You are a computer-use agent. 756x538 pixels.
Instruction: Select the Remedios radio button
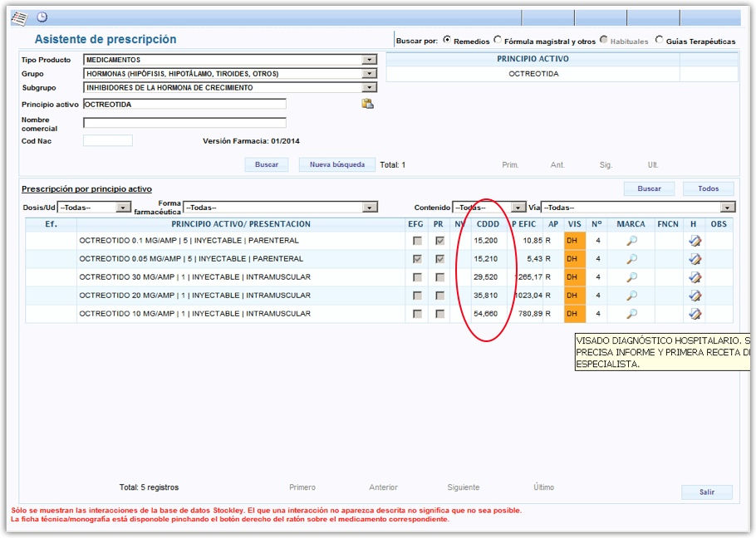447,40
